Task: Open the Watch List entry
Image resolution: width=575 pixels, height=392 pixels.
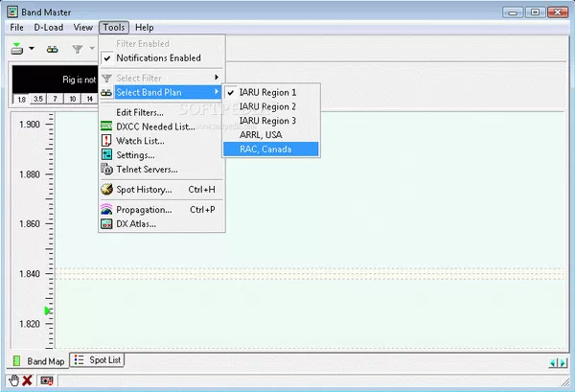Action: pyautogui.click(x=141, y=141)
